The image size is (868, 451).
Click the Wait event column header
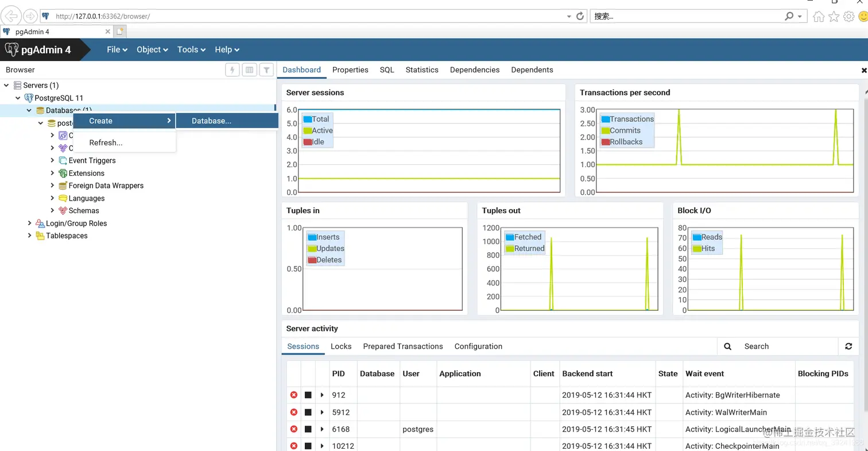tap(739, 373)
